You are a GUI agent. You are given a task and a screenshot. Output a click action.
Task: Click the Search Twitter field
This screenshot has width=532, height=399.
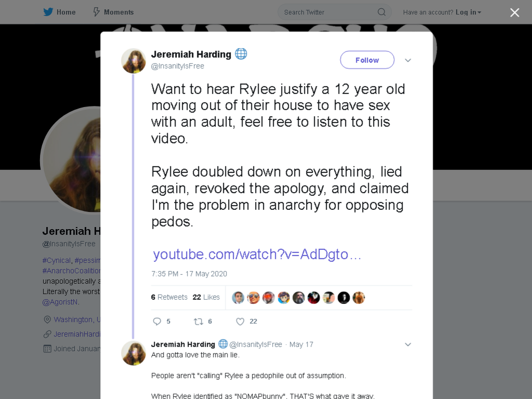[335, 12]
